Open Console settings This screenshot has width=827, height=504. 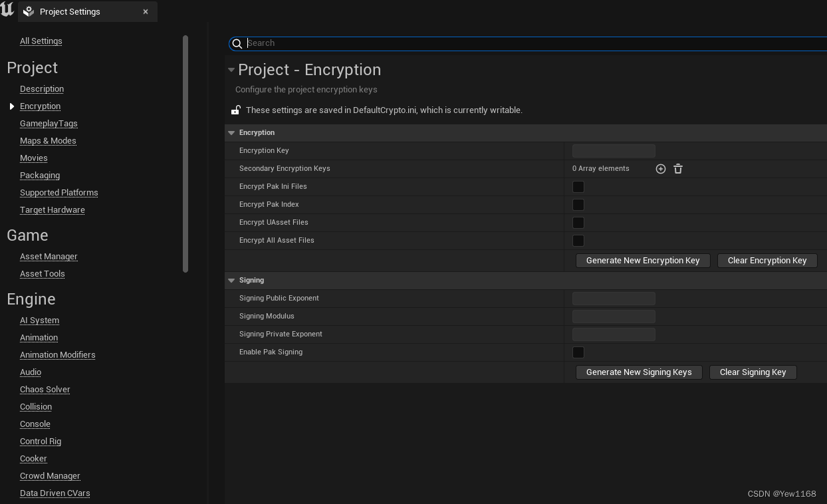click(x=35, y=424)
